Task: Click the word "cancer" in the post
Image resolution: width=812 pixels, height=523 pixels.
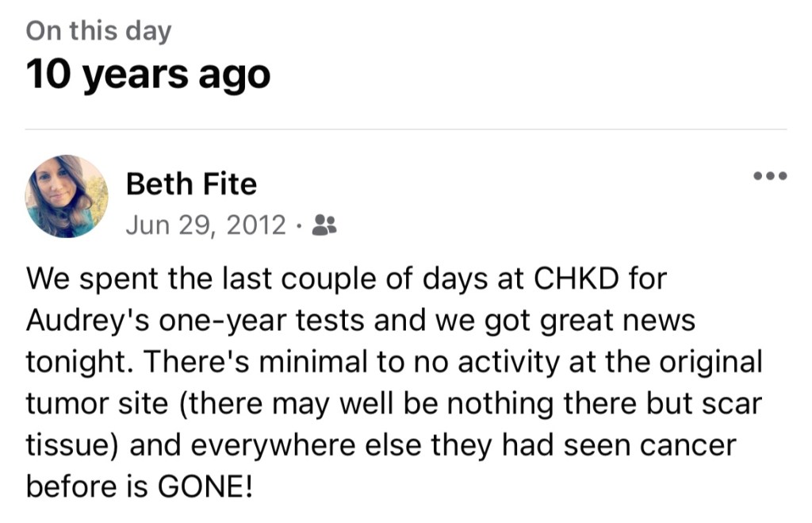Action: [686, 445]
